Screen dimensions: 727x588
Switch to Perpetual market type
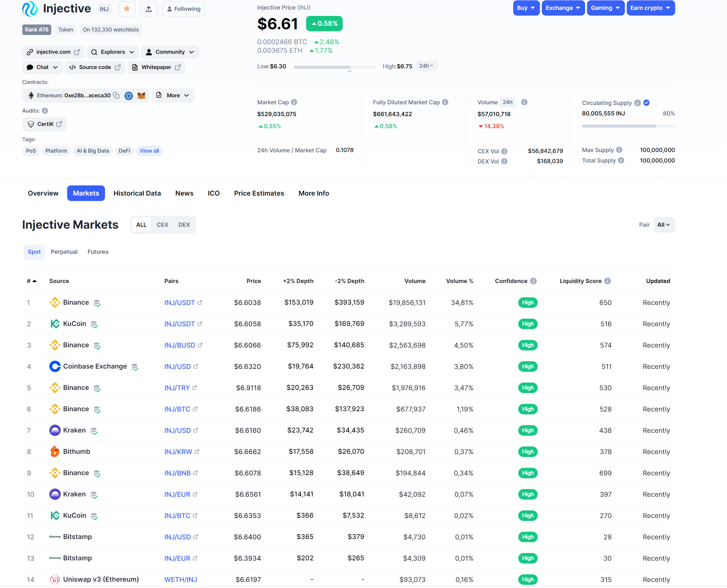click(64, 252)
